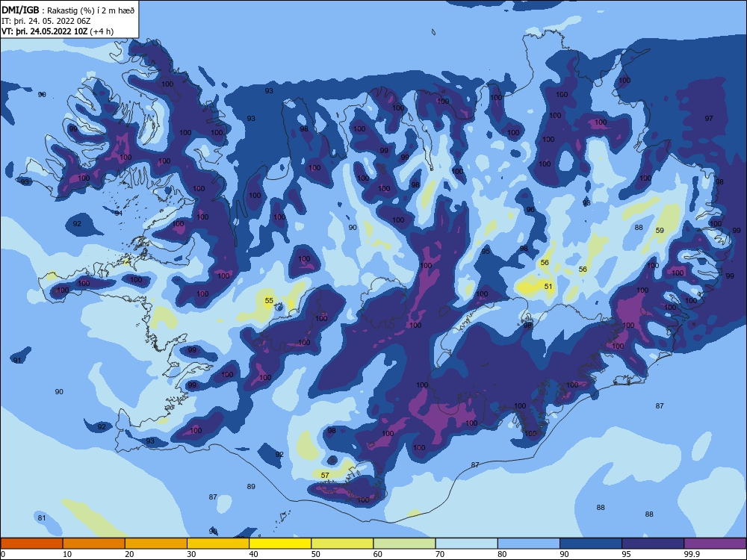The image size is (747, 560).
Task: Click the '70' legend scale label
Action: pyautogui.click(x=440, y=554)
